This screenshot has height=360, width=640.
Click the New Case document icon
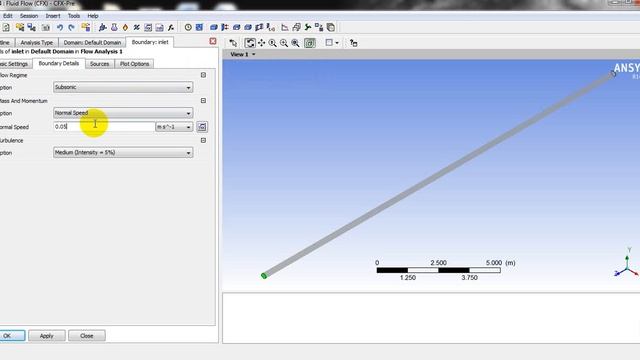tap(6, 27)
